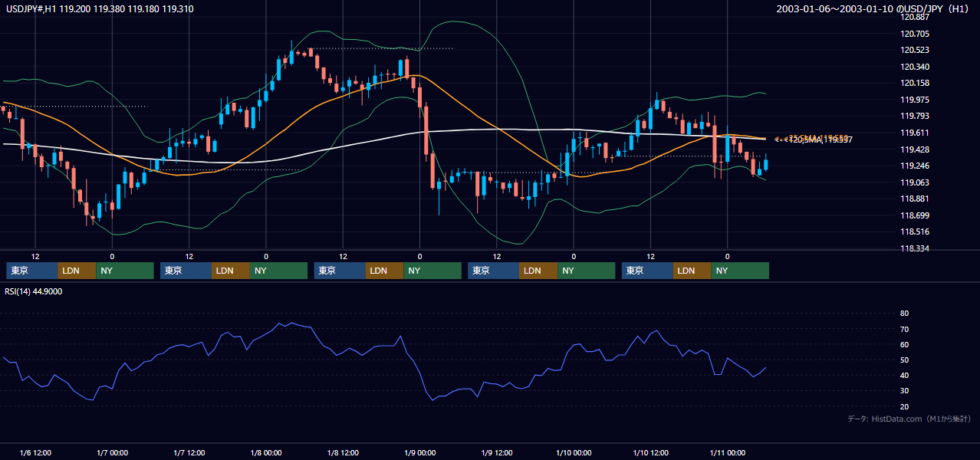Click RSI scale value 30

click(904, 391)
